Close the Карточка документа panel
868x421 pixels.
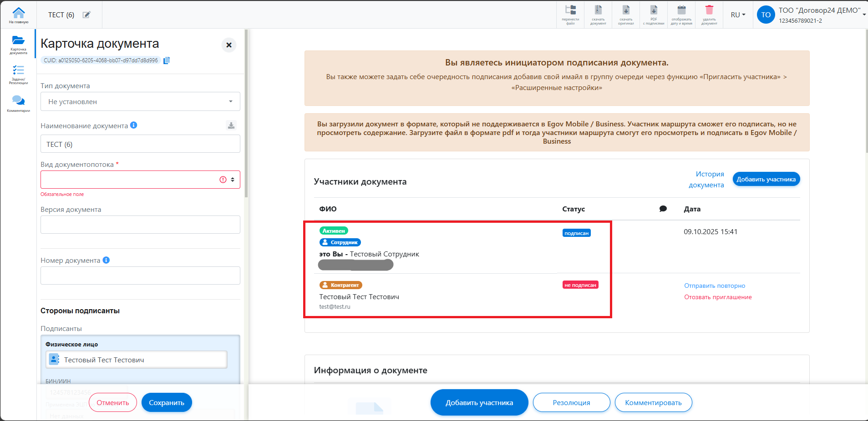click(229, 45)
